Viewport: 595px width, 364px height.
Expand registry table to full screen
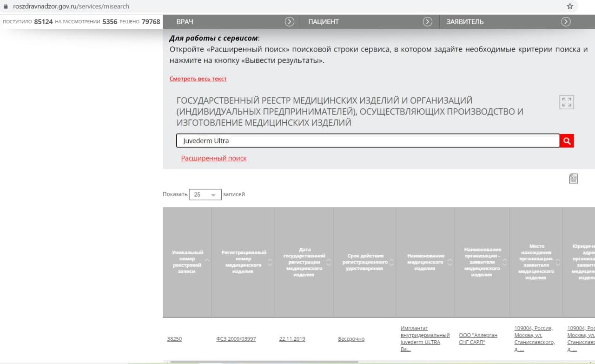point(567,102)
